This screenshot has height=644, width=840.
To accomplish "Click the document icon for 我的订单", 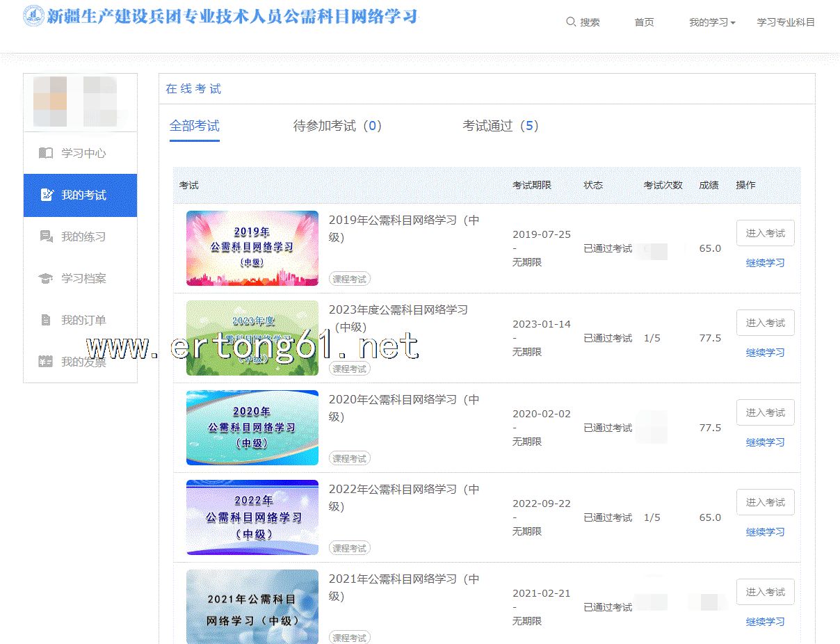I will pyautogui.click(x=46, y=320).
